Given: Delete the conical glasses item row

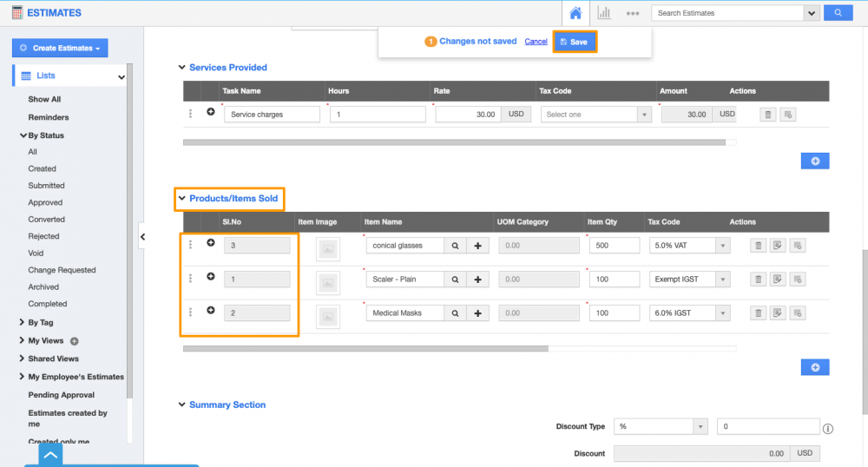Looking at the screenshot, I should [758, 246].
